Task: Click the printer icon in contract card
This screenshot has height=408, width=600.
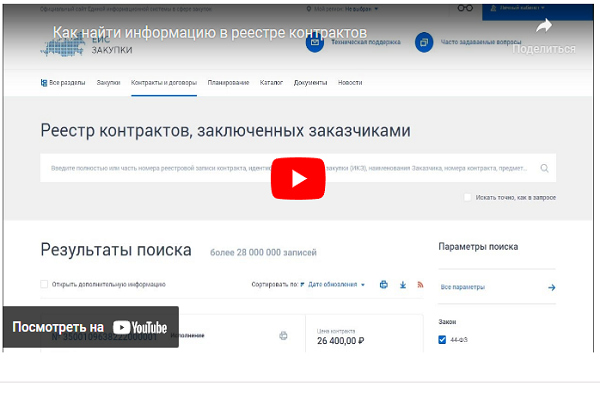Action: click(x=283, y=336)
